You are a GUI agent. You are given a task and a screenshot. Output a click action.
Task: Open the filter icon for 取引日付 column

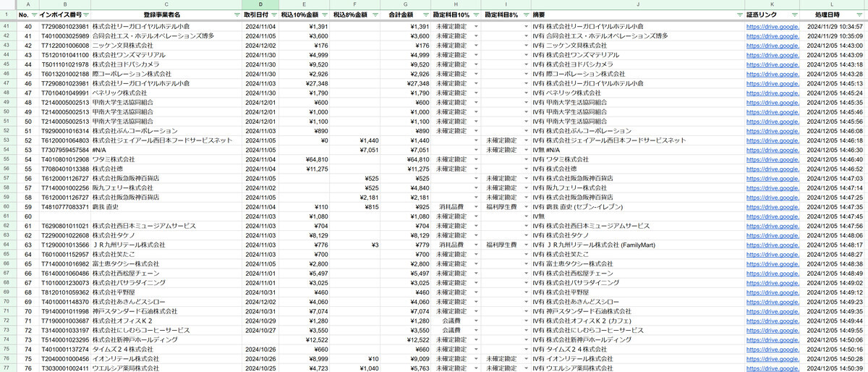point(273,14)
